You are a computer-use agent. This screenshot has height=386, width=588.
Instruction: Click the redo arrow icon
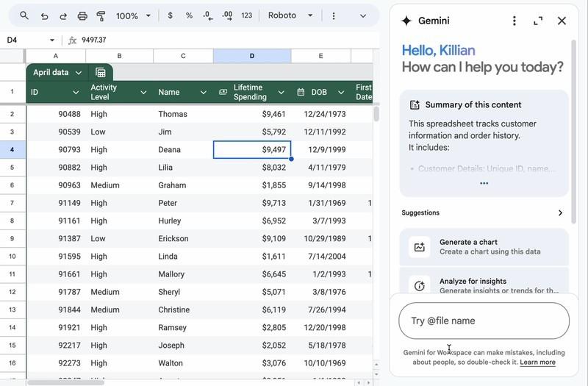63,15
